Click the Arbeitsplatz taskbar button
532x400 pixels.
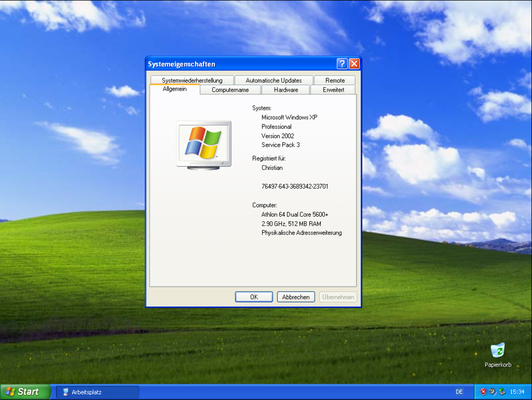[x=97, y=392]
